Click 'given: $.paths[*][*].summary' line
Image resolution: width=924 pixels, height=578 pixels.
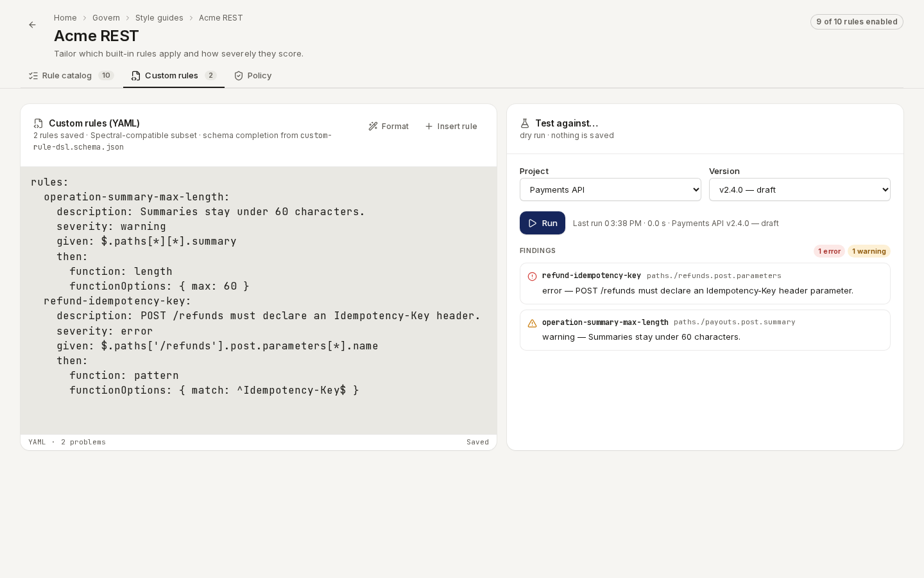click(x=146, y=241)
